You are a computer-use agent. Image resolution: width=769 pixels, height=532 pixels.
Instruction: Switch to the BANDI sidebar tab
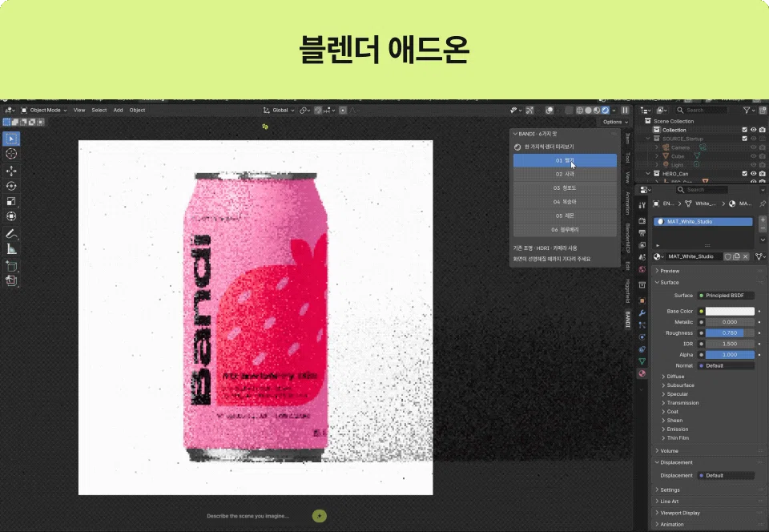pos(627,319)
